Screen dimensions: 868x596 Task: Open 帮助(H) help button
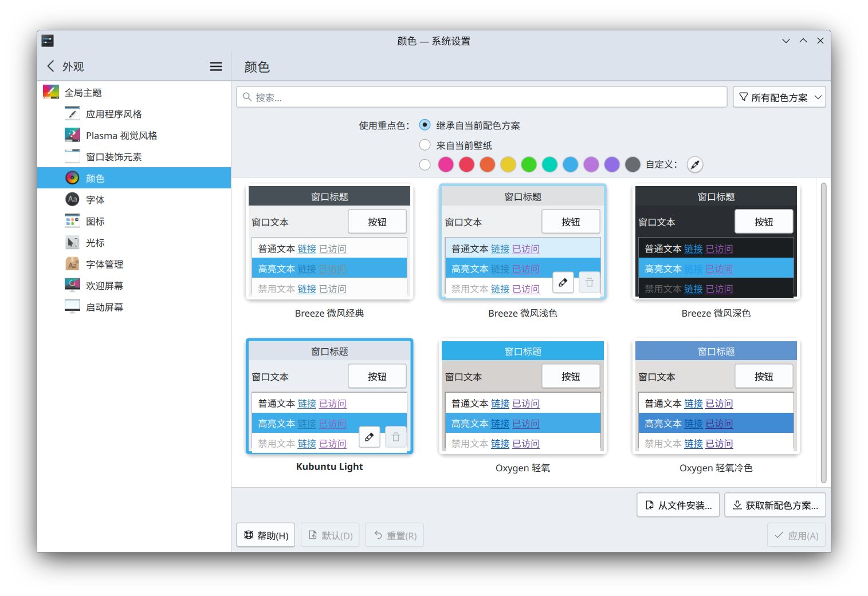[266, 535]
